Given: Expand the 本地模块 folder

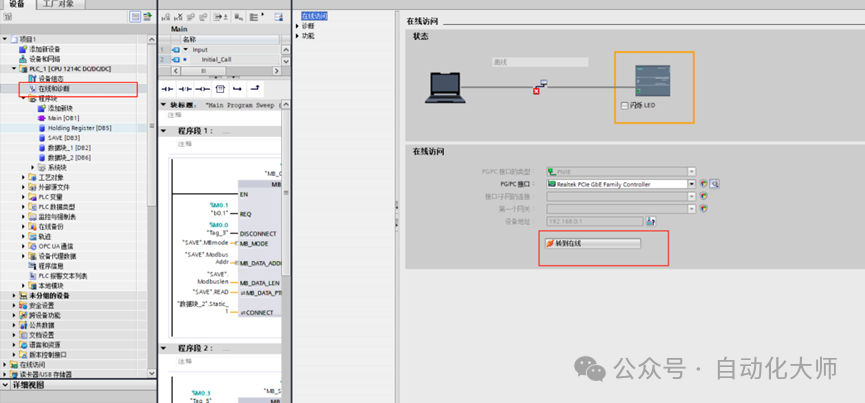Looking at the screenshot, I should click(24, 286).
